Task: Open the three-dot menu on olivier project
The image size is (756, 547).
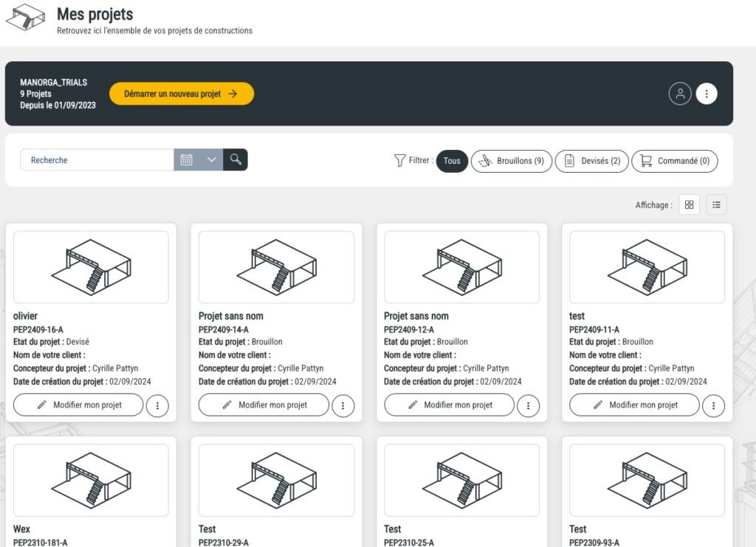Action: [157, 405]
